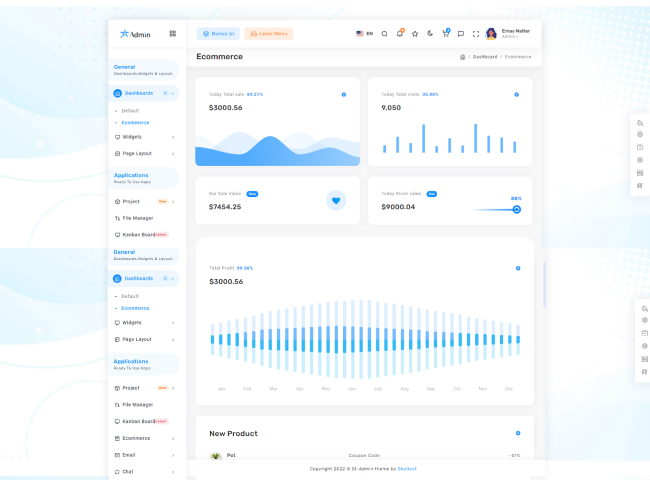Screen dimensions: 650x480
Task: Click the Level Menu button
Action: tap(268, 33)
